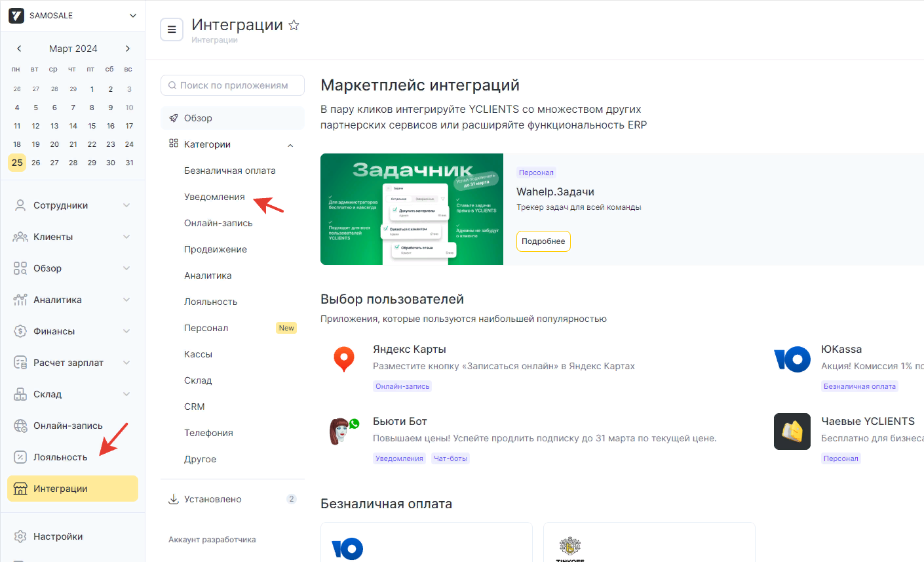Image resolution: width=924 pixels, height=562 pixels.
Task: Open the Бьюти Бот app icon
Action: coord(344,432)
